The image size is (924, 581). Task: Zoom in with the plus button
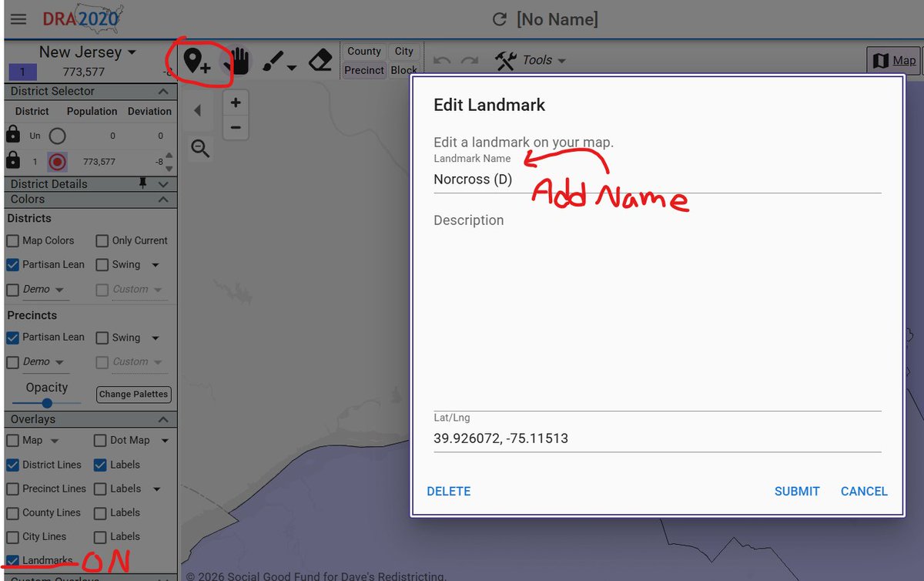[236, 102]
